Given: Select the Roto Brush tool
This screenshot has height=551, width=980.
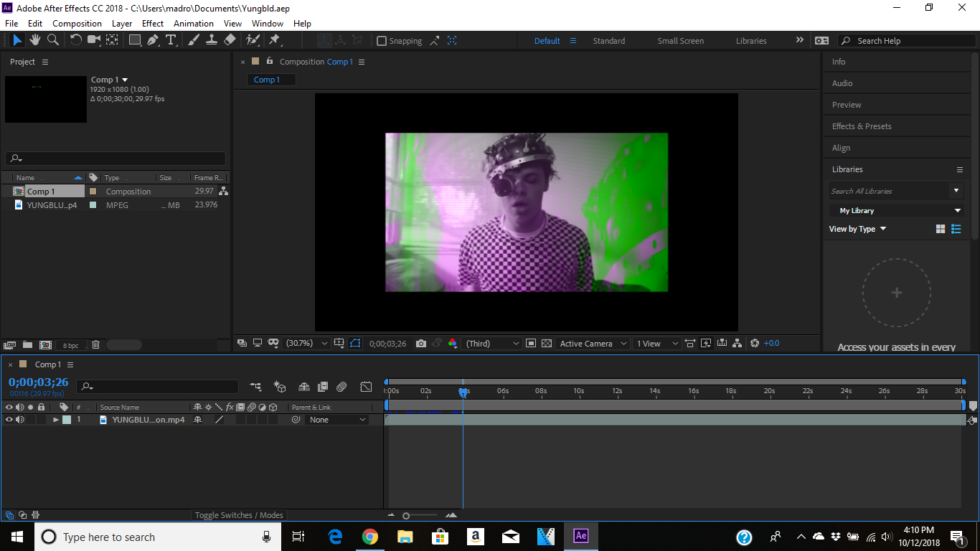Looking at the screenshot, I should (253, 40).
